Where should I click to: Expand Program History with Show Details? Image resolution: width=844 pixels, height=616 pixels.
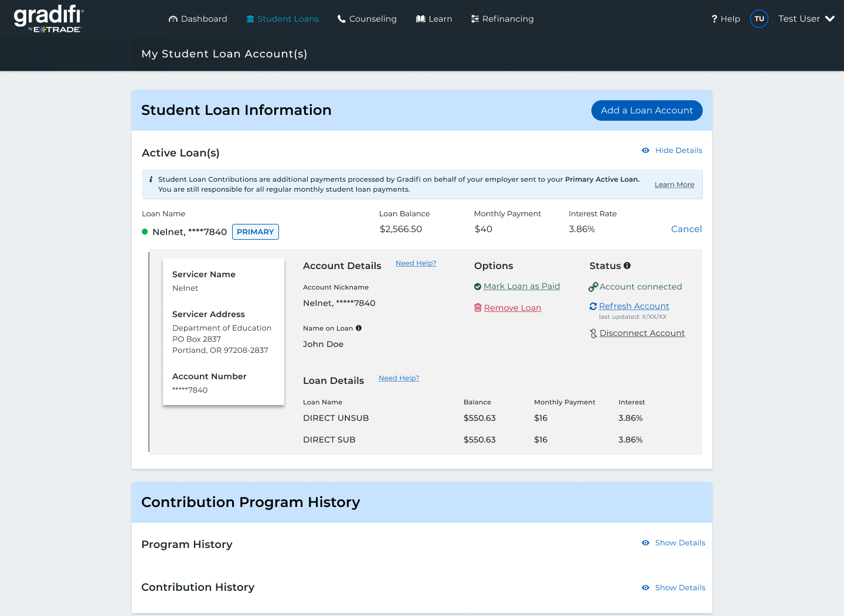coord(680,543)
